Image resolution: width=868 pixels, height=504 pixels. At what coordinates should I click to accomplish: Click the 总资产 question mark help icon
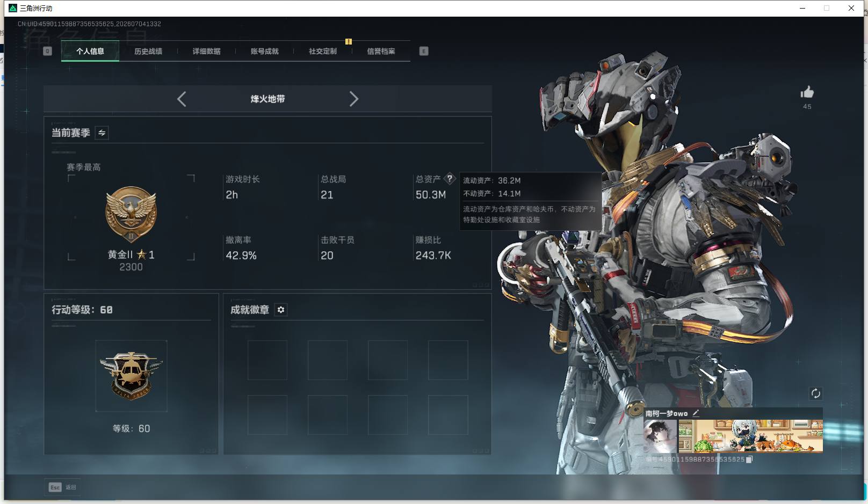tap(450, 179)
